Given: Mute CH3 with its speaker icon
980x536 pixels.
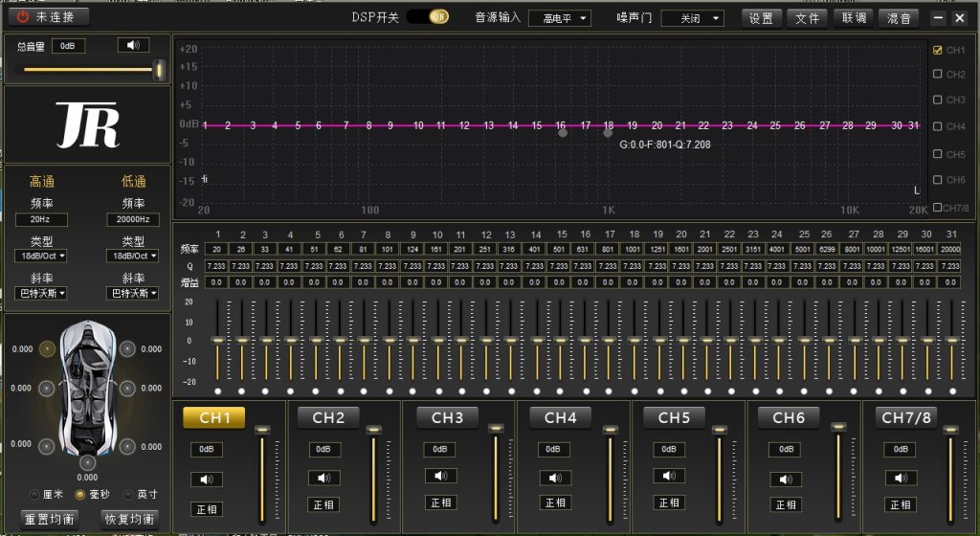Looking at the screenshot, I should (440, 476).
